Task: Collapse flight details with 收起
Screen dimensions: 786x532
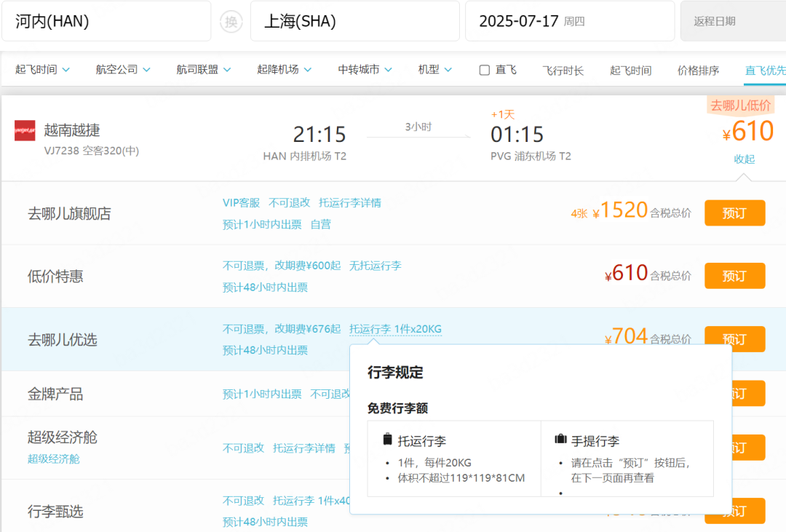Action: tap(744, 159)
